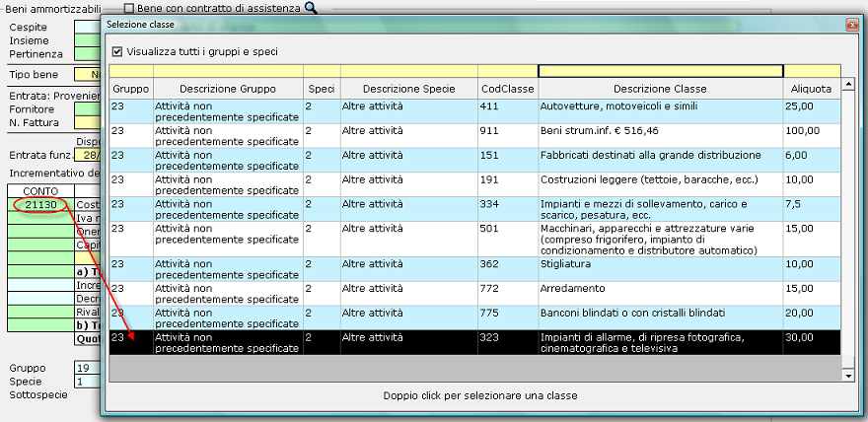Click Cespite field in background form
This screenshot has width=868, height=422.
pos(88,27)
